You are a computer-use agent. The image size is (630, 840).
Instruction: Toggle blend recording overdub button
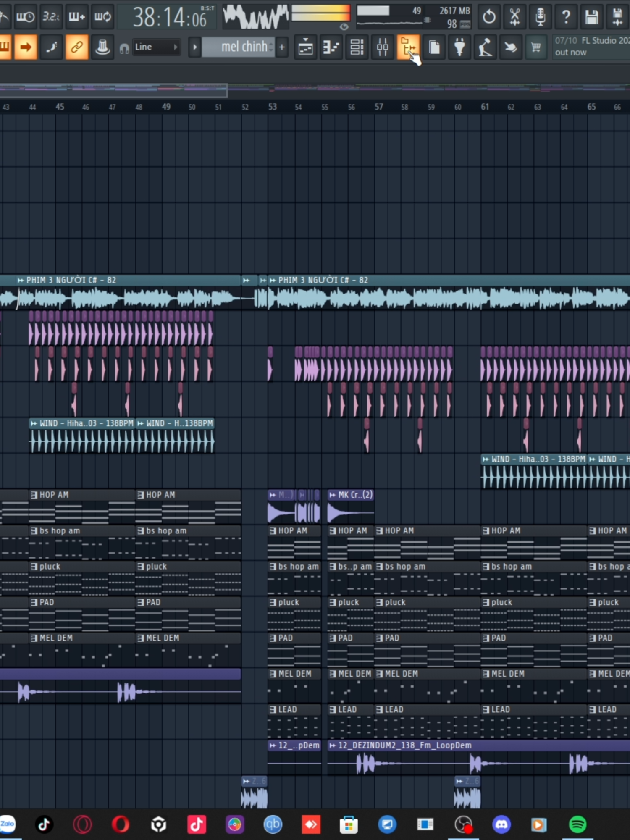click(77, 17)
